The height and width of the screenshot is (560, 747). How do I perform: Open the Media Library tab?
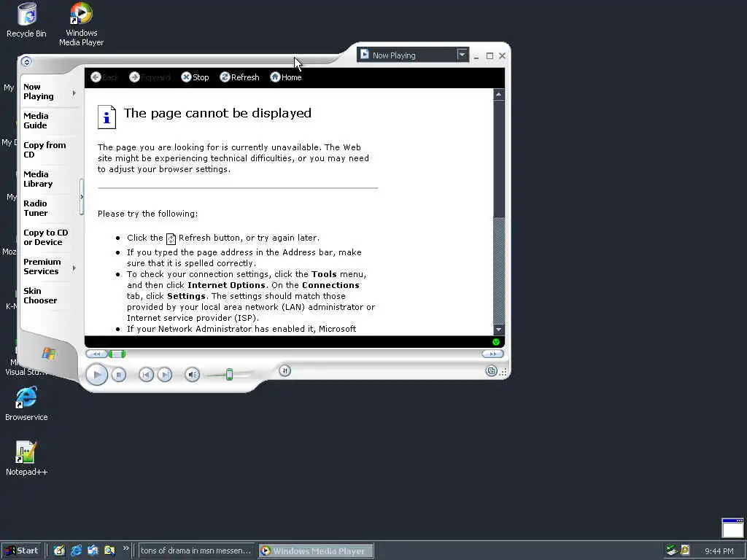click(x=38, y=179)
